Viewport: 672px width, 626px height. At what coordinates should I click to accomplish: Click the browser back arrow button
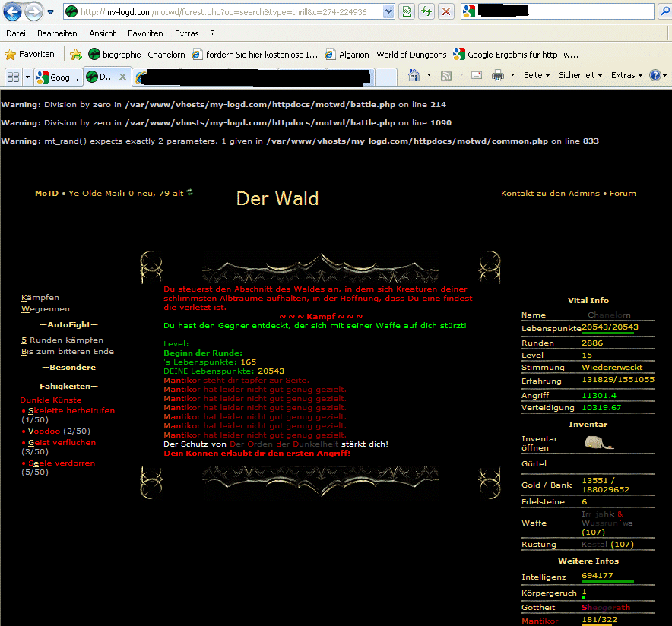(13, 12)
